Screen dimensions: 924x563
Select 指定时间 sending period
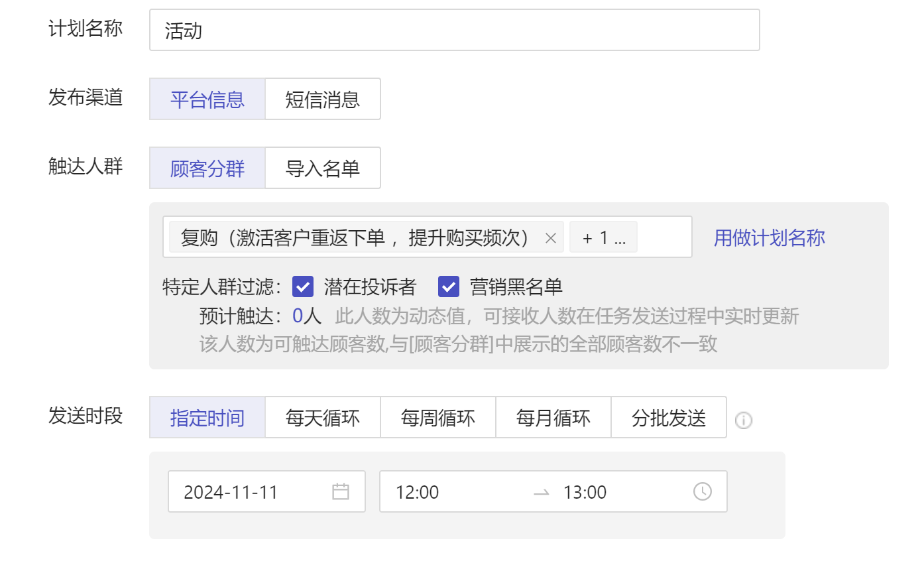[x=207, y=418]
